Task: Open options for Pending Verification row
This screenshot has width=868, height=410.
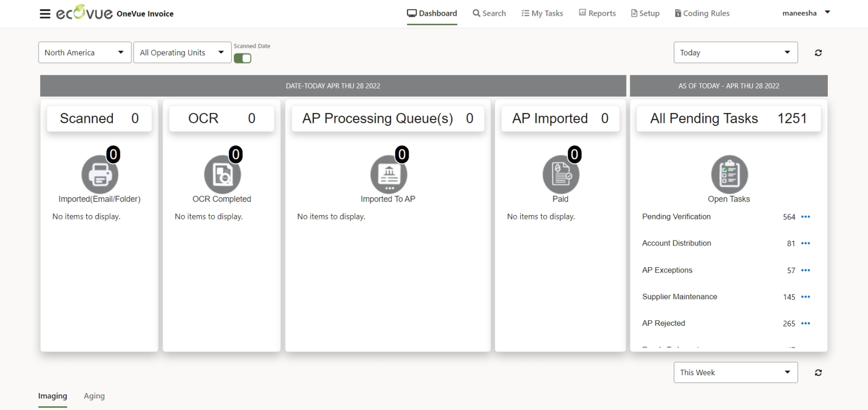Action: click(806, 217)
